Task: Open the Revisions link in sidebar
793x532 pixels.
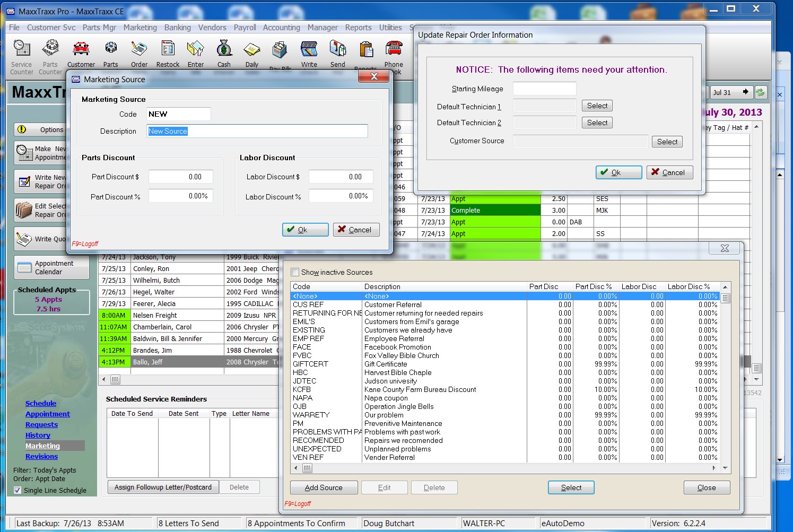Action: tap(41, 457)
